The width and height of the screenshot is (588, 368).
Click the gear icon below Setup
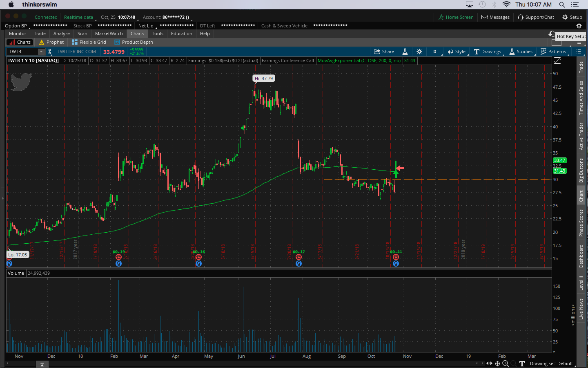579,26
